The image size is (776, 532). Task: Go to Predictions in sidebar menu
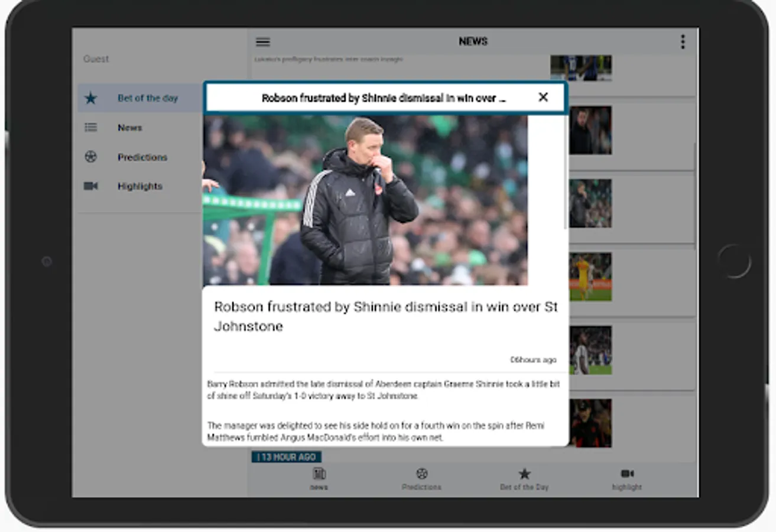point(142,157)
